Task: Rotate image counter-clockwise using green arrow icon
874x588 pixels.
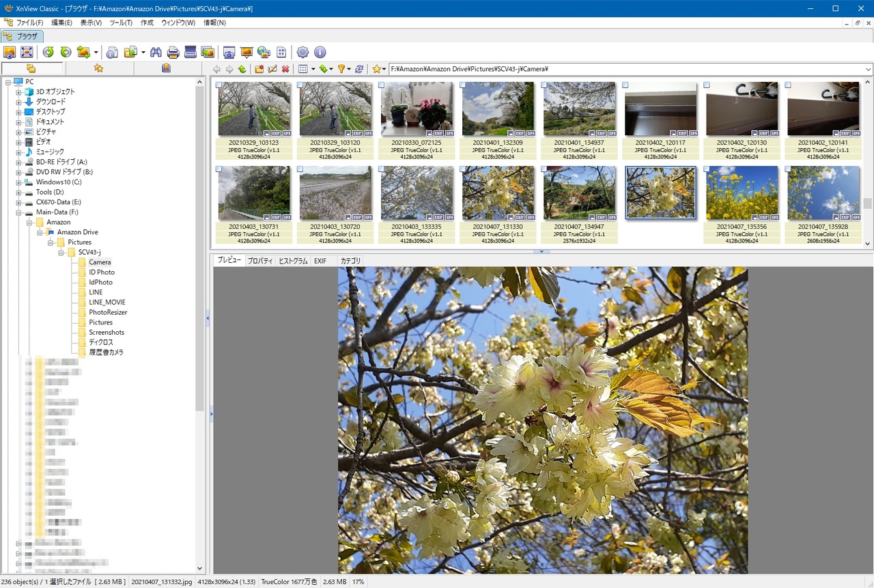Action: [48, 52]
